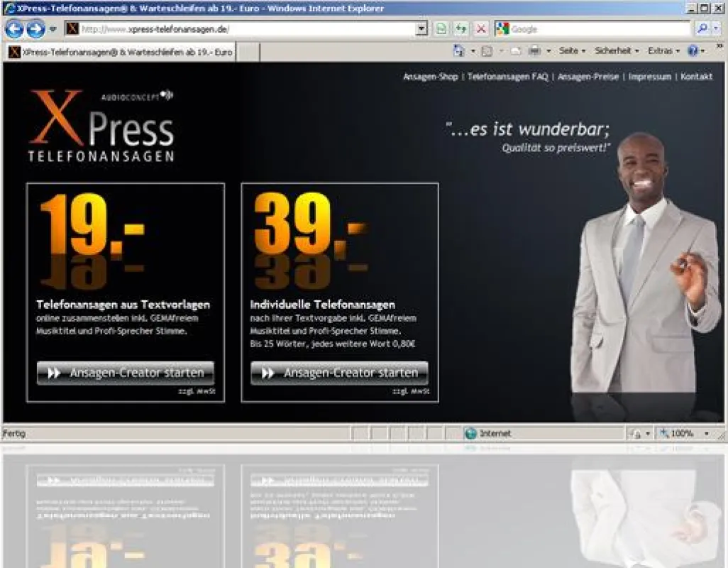
Task: Expand the address bar URL history dropdown
Action: click(421, 29)
